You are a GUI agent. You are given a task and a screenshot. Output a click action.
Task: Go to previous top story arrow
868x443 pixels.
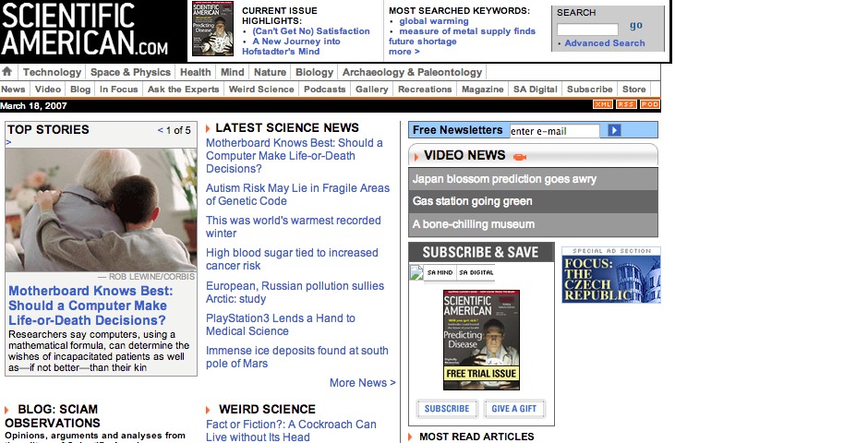(x=160, y=130)
